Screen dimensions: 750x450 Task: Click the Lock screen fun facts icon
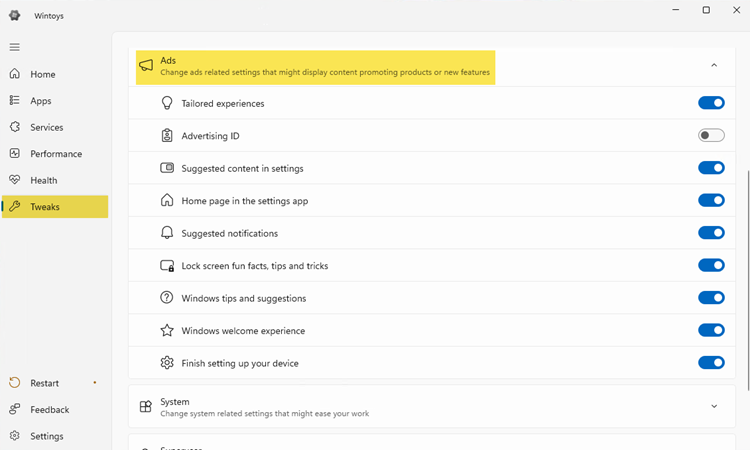(167, 266)
